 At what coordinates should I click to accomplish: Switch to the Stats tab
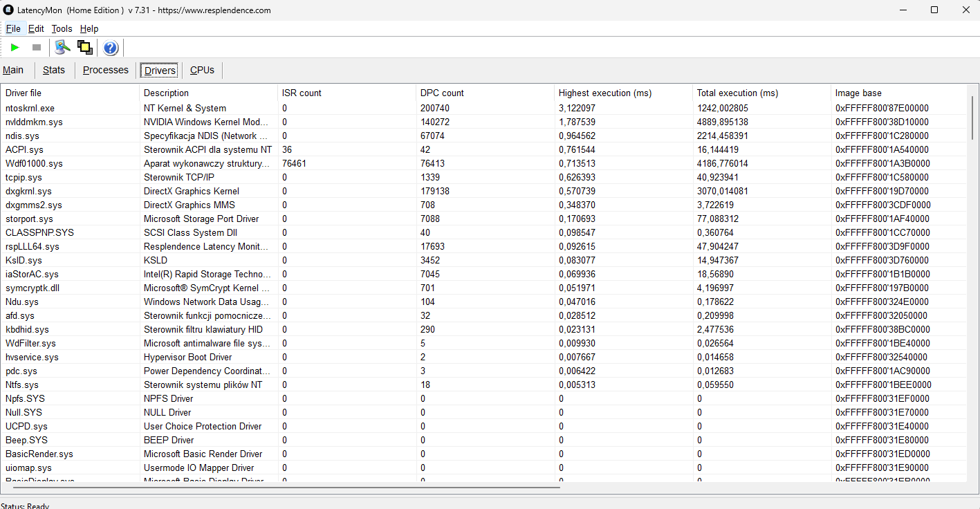pos(54,70)
